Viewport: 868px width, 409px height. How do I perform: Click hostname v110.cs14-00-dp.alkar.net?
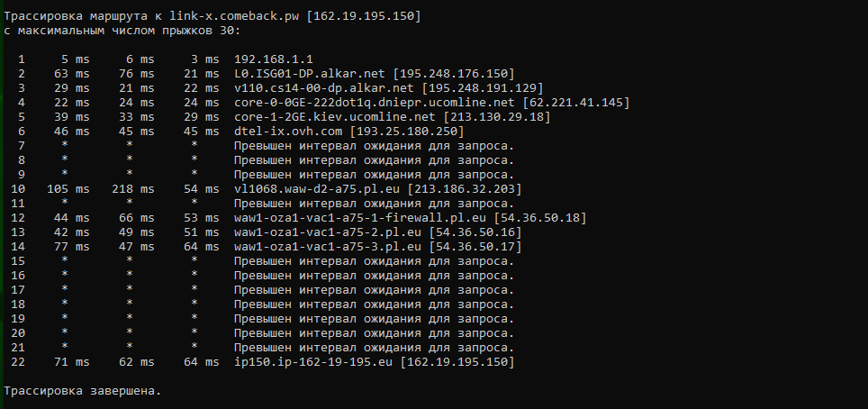324,88
